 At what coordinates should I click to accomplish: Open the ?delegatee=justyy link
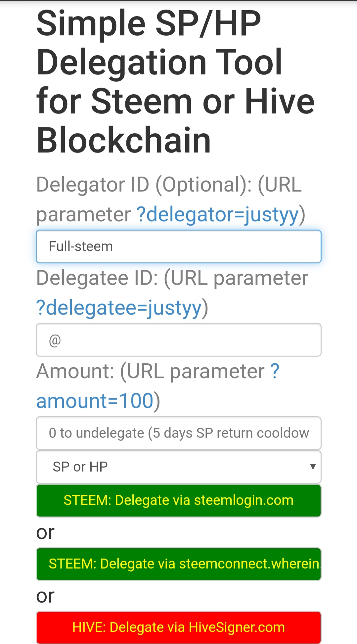tap(119, 308)
